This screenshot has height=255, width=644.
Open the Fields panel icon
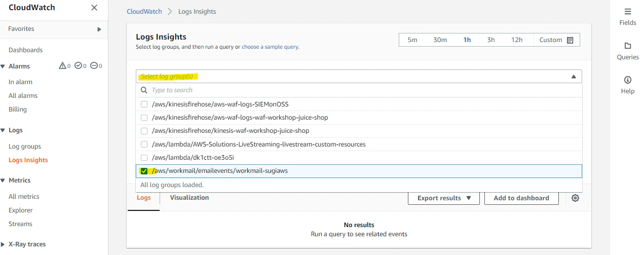(x=628, y=11)
